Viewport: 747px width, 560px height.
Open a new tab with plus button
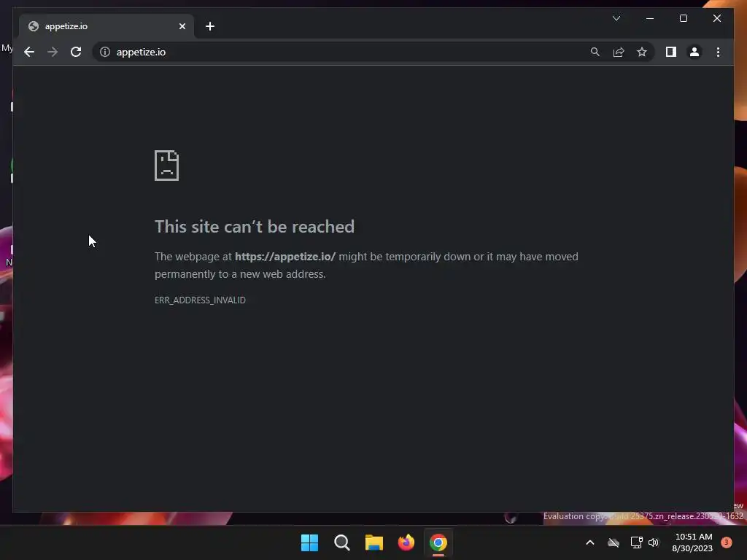click(x=210, y=26)
